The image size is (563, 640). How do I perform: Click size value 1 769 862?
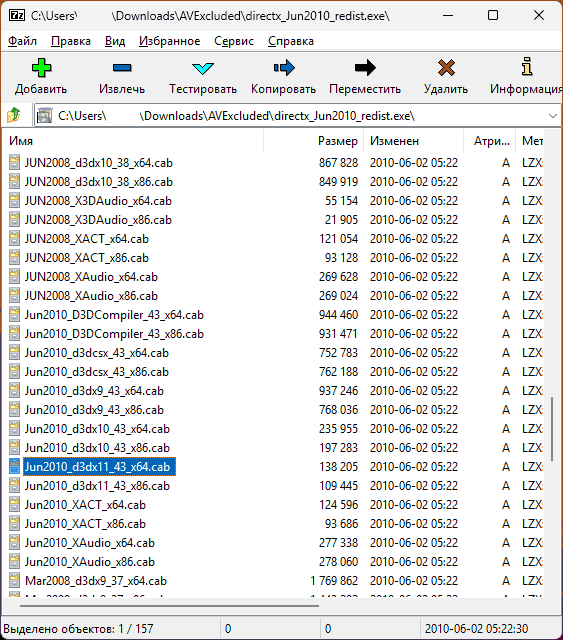pyautogui.click(x=334, y=580)
